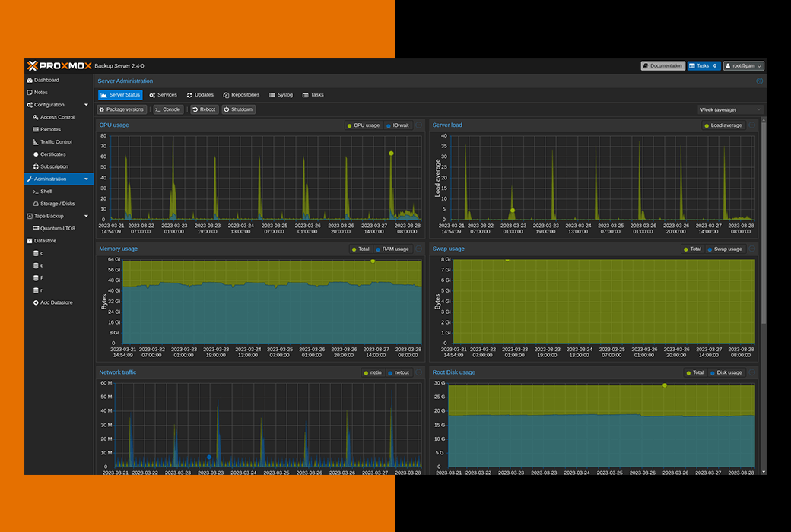The image size is (791, 532).
Task: Click the Reboot button
Action: (x=204, y=109)
